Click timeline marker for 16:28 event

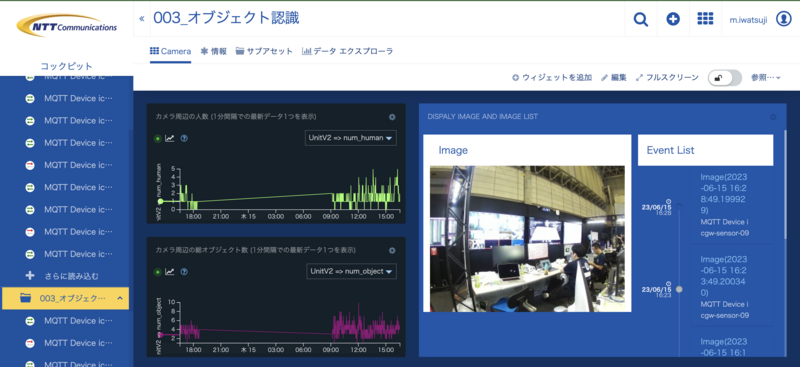679,207
